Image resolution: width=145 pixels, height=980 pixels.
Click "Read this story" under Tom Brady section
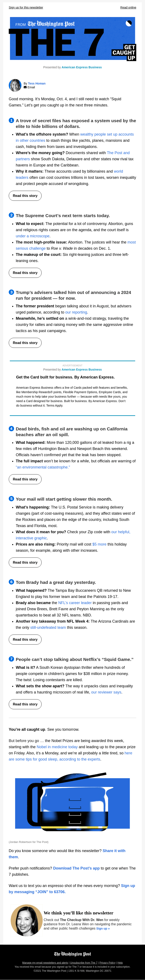(x=25, y=639)
